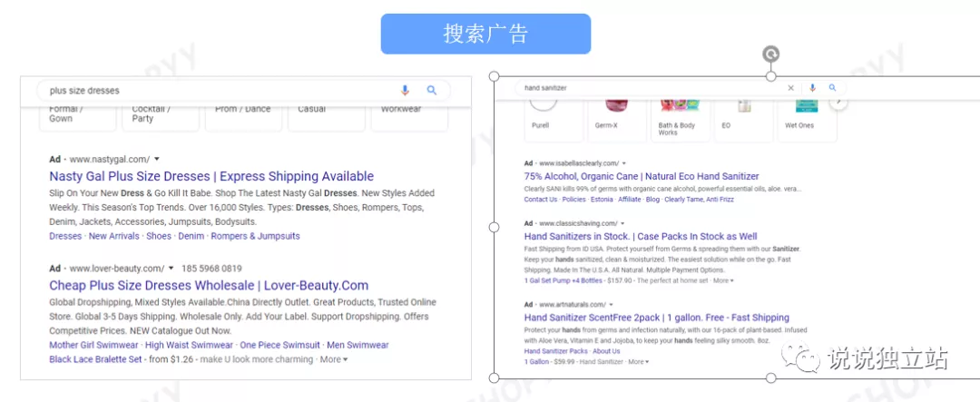Screen dimensions: 980x402
Task: Expand the arrow next to www.nastygal.com
Action: click(x=157, y=159)
